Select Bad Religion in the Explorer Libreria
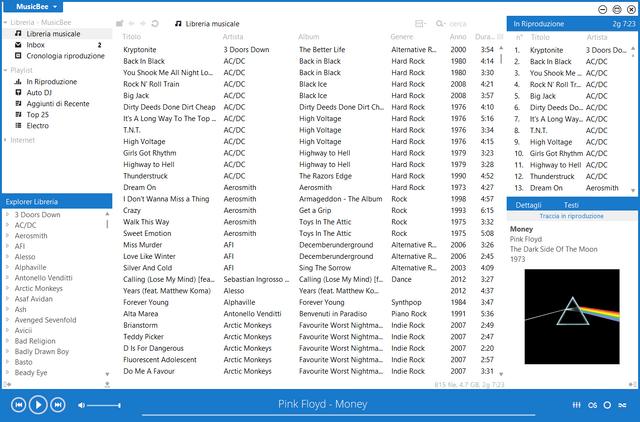Image resolution: width=640 pixels, height=422 pixels. point(35,341)
